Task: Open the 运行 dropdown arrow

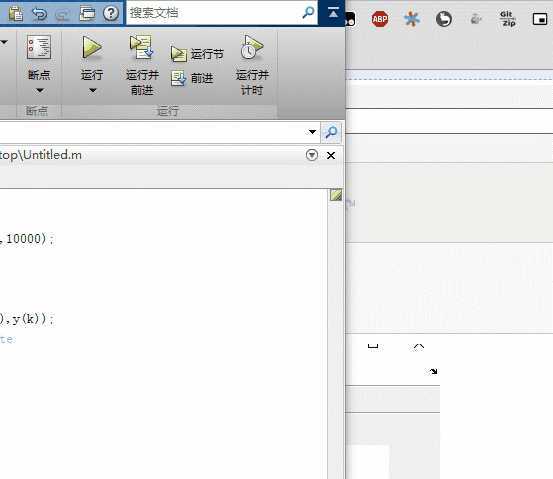Action: click(x=92, y=91)
